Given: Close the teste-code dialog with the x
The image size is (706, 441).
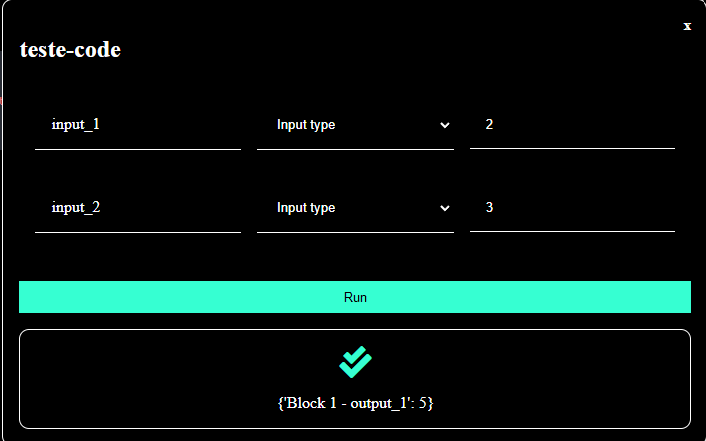Looking at the screenshot, I should 687,26.
